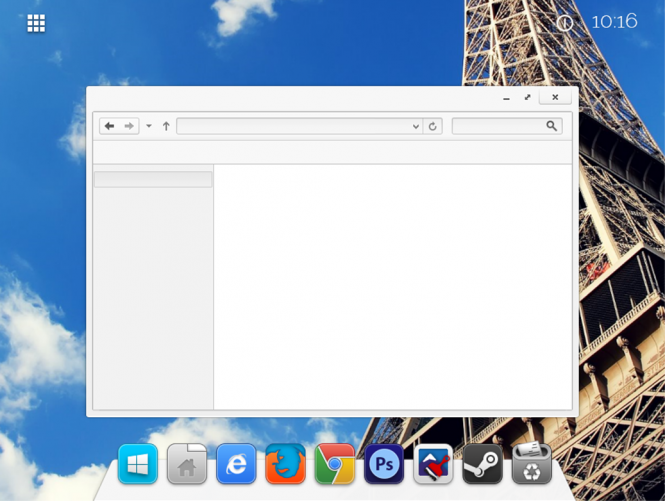Select the highlighted sidebar row

tap(153, 179)
